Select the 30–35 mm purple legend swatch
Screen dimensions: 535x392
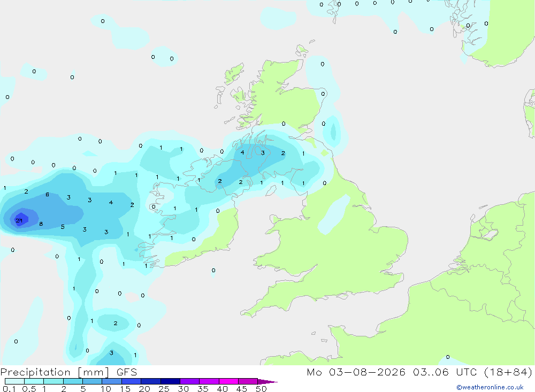(190, 381)
